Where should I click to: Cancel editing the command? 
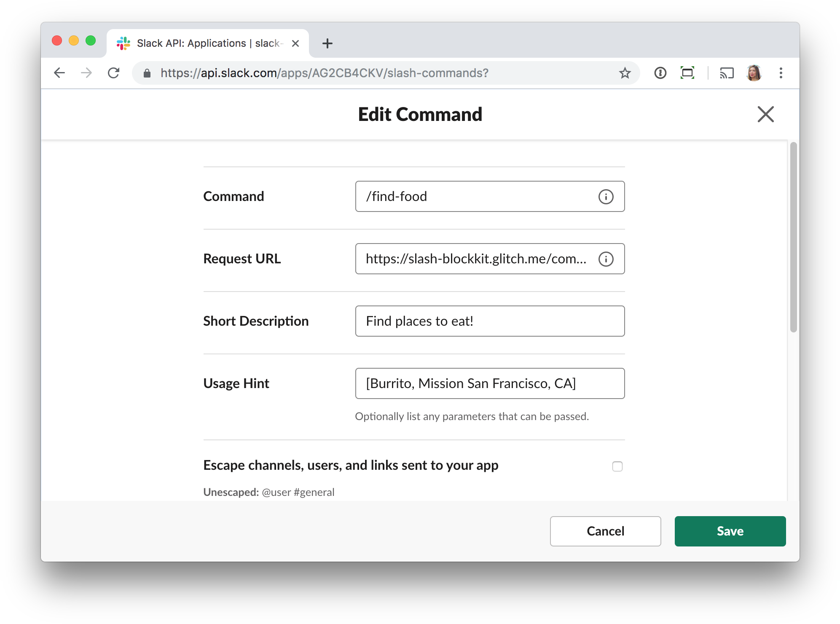pyautogui.click(x=605, y=531)
